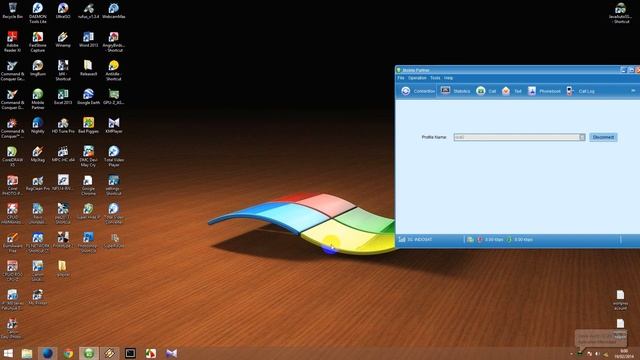
Task: Select the Mp3tag desktop icon
Action: (x=38, y=154)
